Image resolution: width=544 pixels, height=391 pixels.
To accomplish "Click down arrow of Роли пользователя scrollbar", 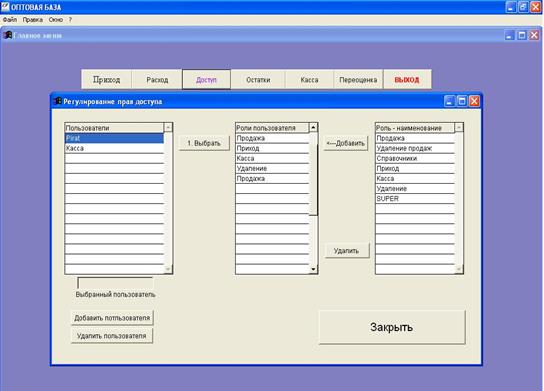I will 313,269.
